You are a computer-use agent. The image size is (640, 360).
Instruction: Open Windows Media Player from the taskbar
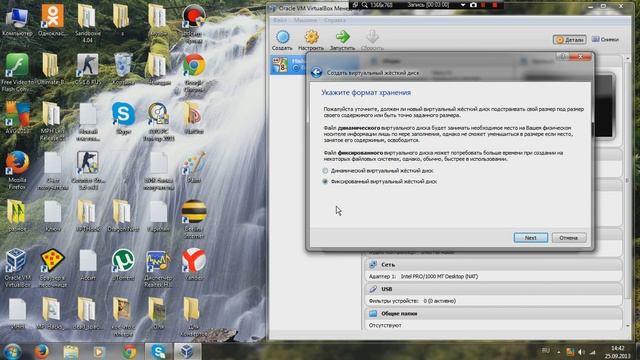pos(99,351)
